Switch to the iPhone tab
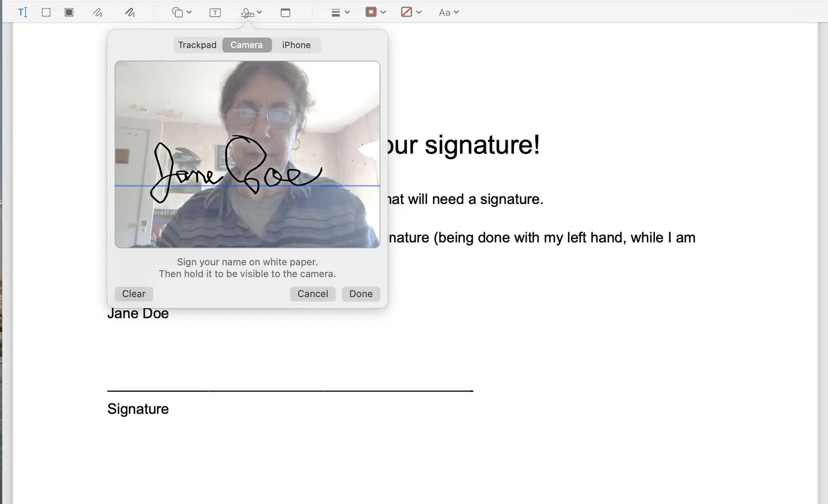Screen dimensions: 828x504 (296, 44)
